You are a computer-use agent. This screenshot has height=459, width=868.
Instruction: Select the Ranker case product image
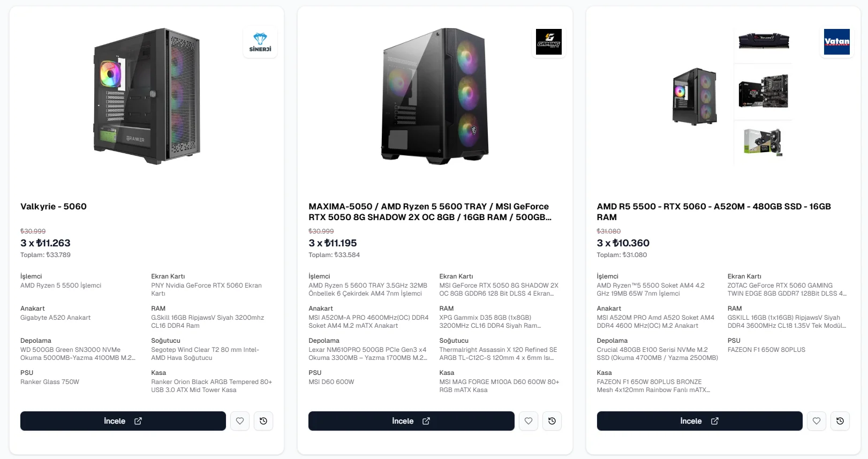point(147,96)
